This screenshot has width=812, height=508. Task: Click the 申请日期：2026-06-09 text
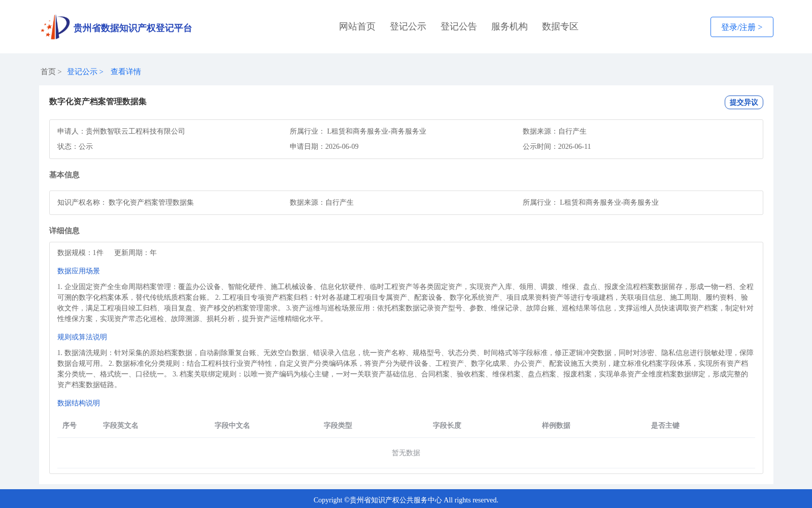(324, 146)
